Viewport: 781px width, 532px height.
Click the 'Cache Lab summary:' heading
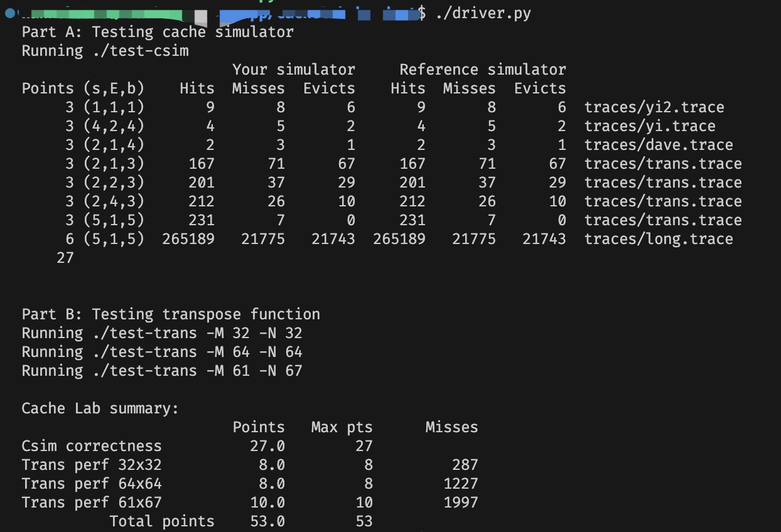(x=100, y=408)
